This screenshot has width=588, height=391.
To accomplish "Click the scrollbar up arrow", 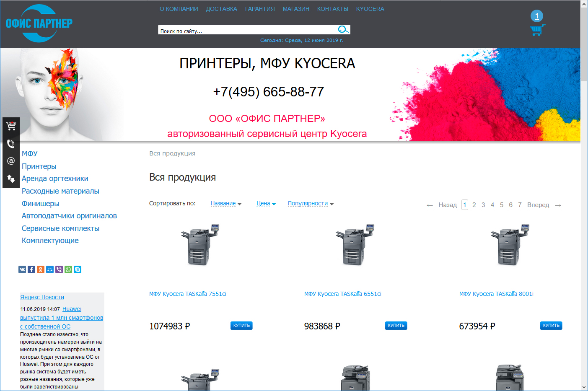I will point(584,4).
